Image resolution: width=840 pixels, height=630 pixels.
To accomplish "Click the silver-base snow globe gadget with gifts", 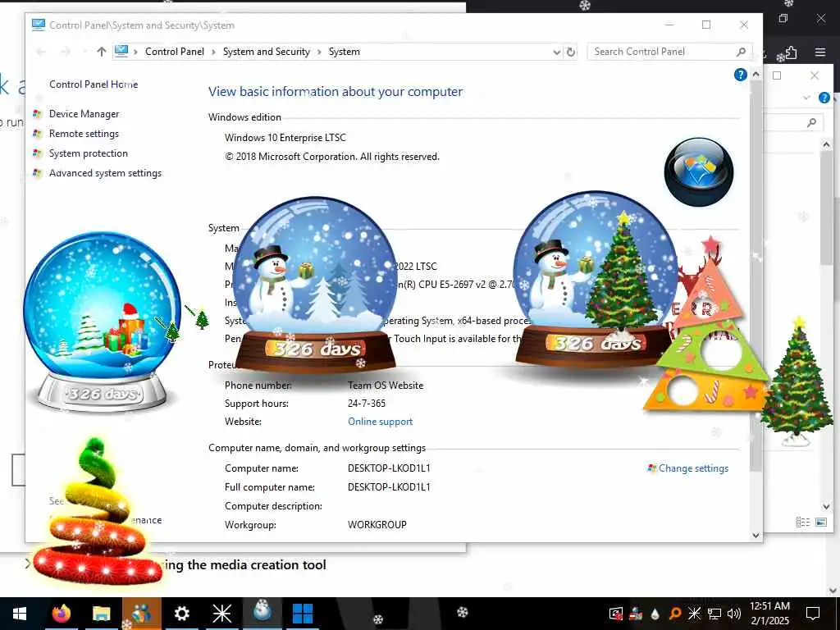I will [x=102, y=322].
